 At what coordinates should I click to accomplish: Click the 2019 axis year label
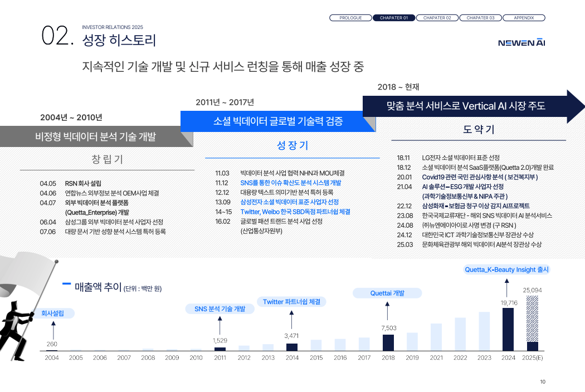(x=412, y=357)
